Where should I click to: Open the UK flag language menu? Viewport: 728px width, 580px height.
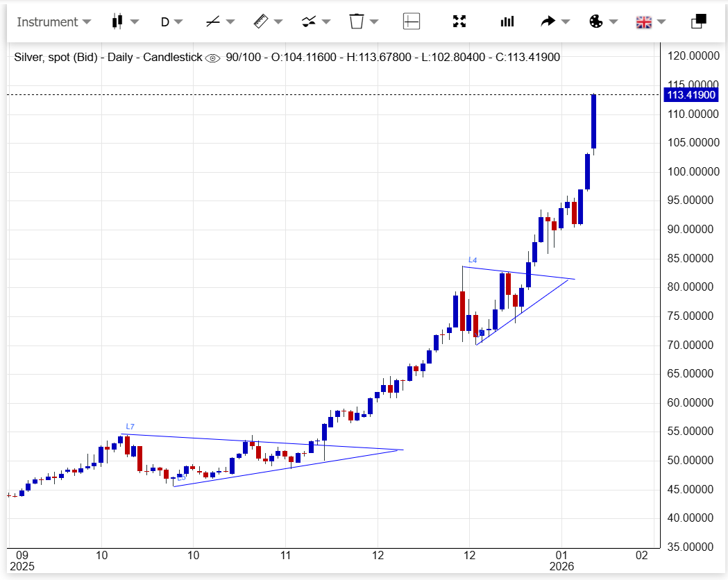[x=644, y=22]
